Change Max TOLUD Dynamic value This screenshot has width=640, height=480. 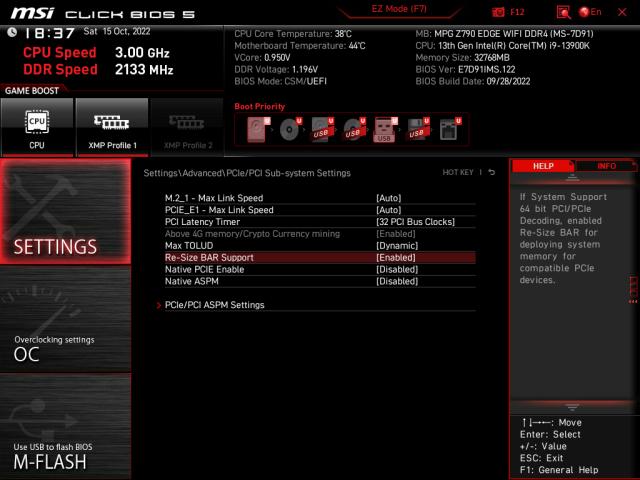point(397,246)
